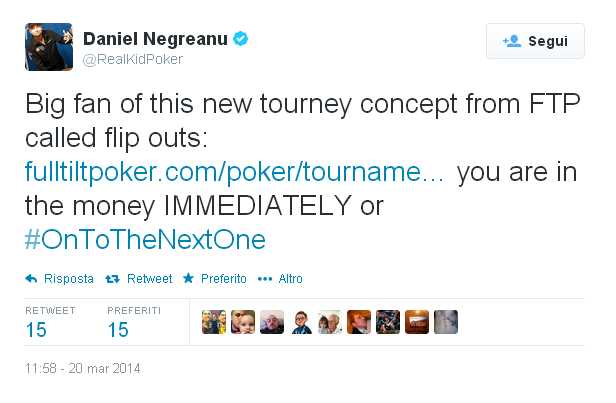View the 15 retweets count
The image size is (616, 403).
tap(36, 330)
